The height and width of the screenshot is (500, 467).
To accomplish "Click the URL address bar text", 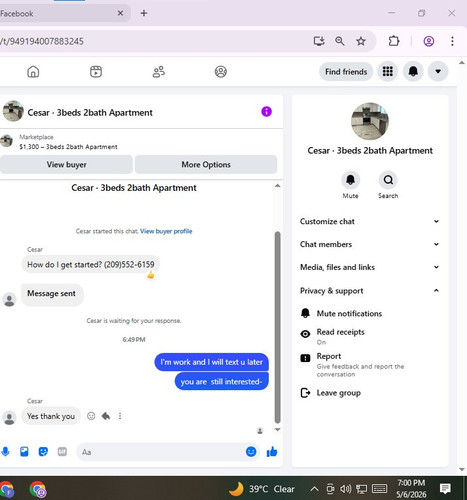I will [42, 41].
